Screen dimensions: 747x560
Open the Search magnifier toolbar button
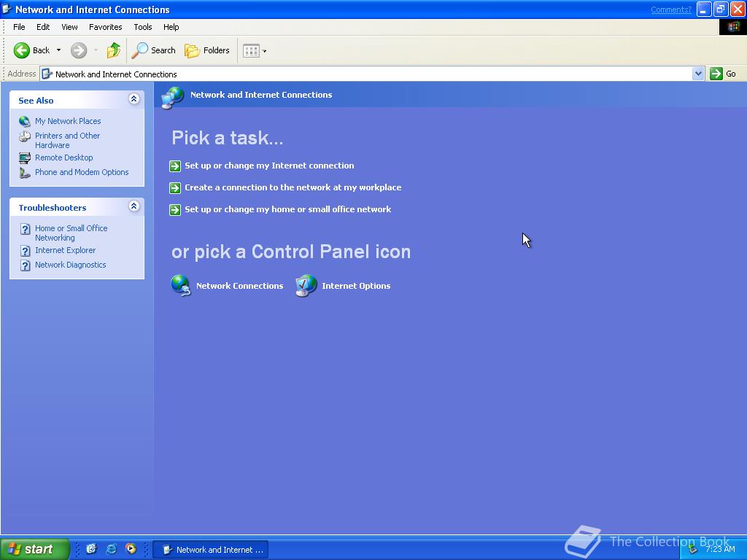153,50
